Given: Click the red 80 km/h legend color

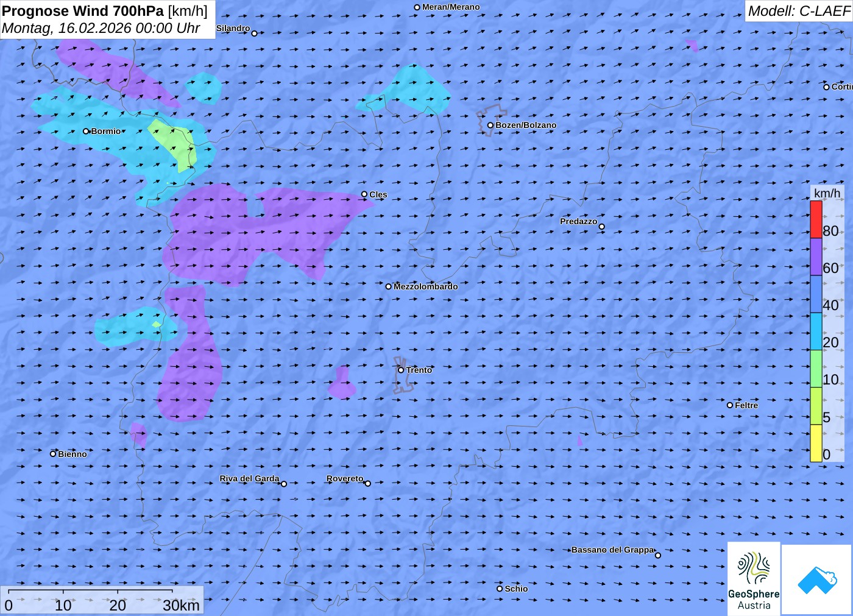Looking at the screenshot, I should click(816, 219).
